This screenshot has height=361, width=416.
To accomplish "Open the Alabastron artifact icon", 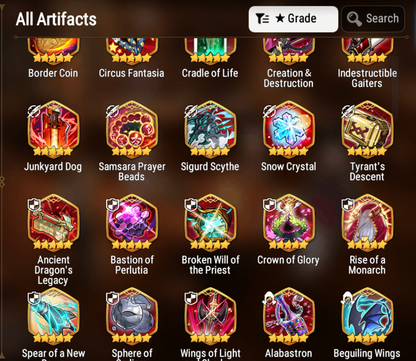I will pos(289,316).
